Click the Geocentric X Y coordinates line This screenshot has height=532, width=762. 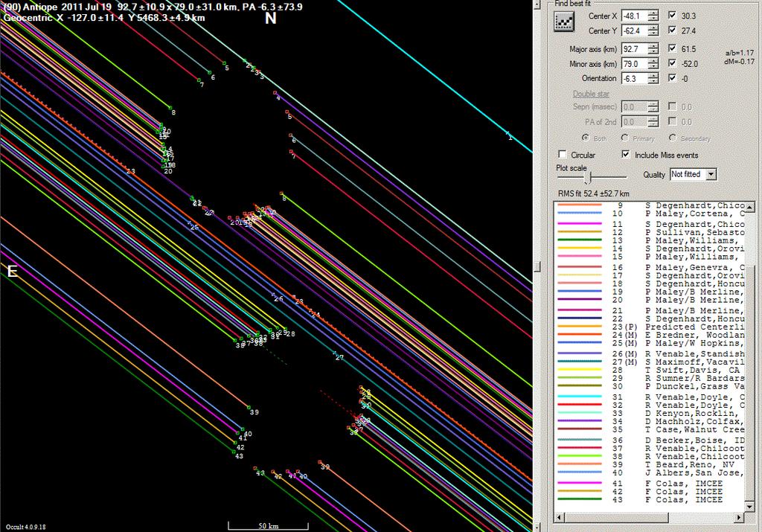point(104,18)
